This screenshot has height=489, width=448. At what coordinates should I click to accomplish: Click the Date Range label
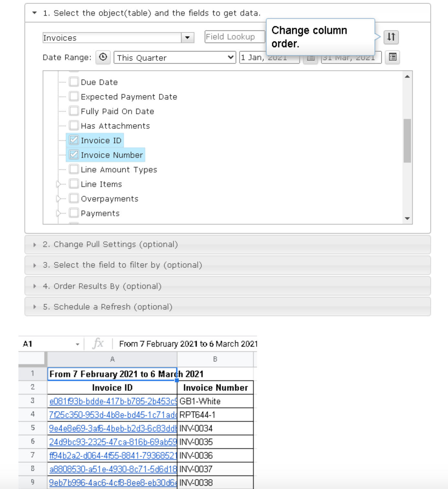(67, 58)
